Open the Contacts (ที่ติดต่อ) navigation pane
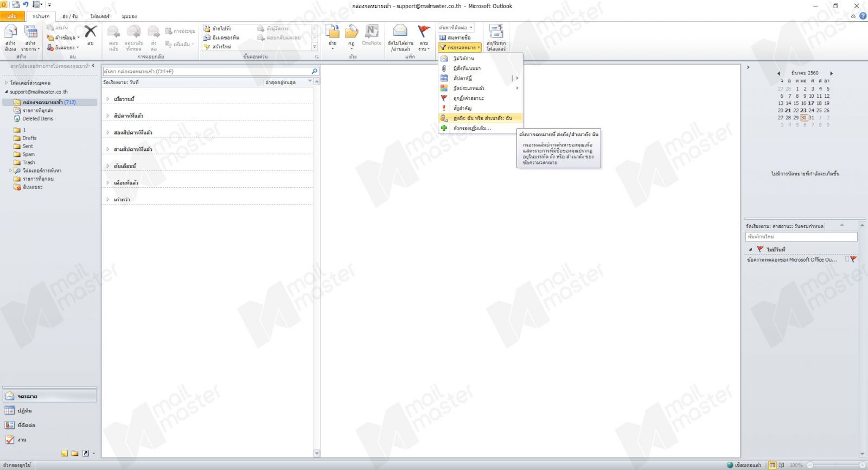Viewport: 868px width, 470px height. [x=50, y=425]
